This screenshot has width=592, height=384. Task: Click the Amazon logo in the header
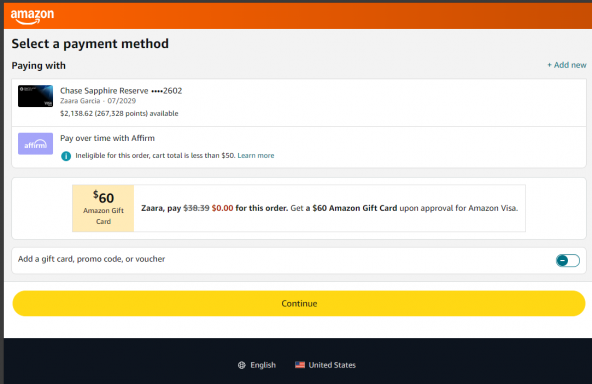click(x=32, y=16)
